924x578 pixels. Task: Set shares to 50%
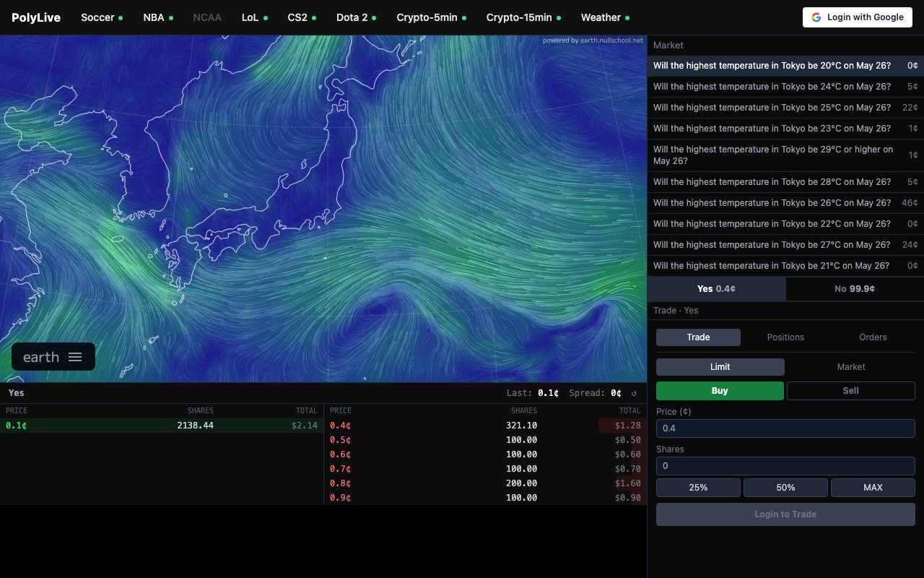tap(785, 488)
